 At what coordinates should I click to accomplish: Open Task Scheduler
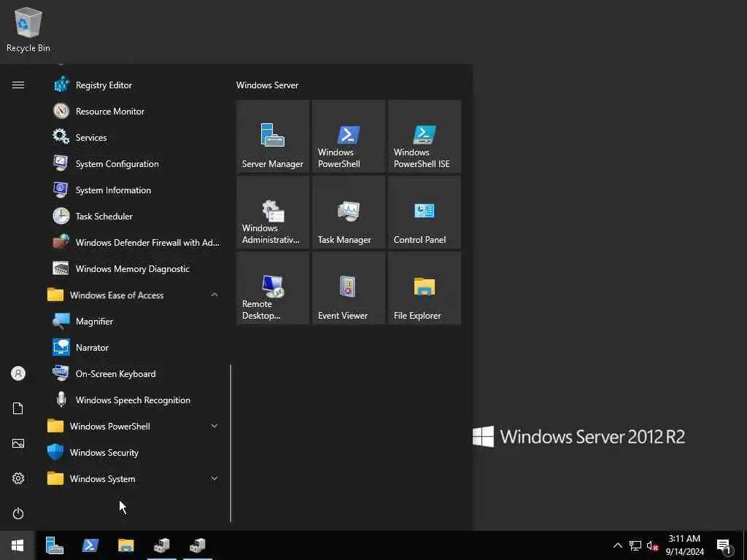tap(133, 216)
